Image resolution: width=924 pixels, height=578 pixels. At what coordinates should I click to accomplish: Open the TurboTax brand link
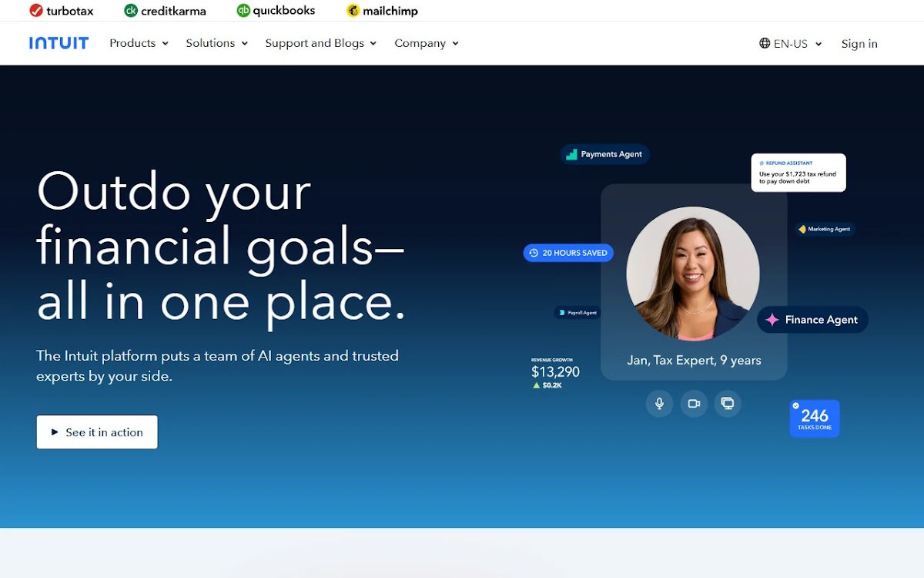pyautogui.click(x=61, y=11)
